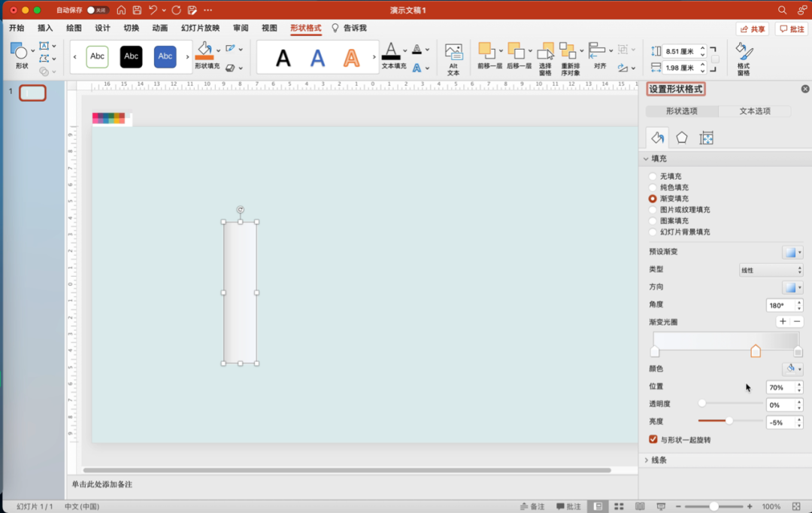Select Slide Background Fill option

(x=653, y=232)
